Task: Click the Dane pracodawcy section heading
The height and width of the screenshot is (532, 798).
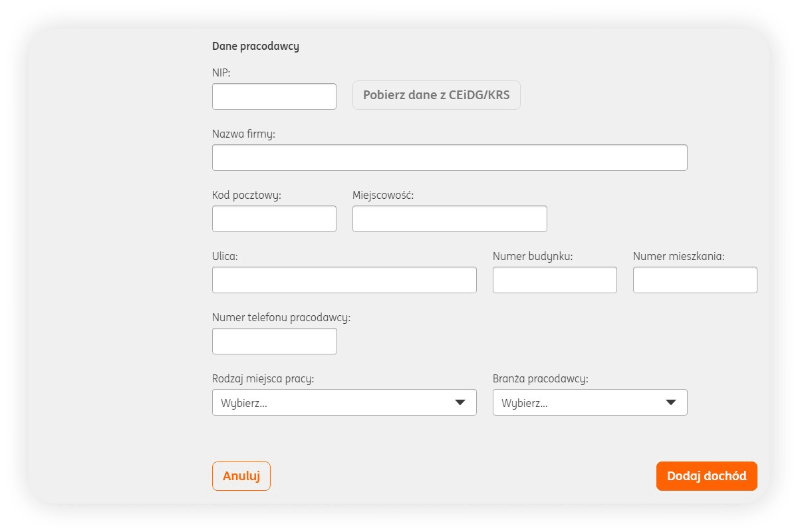Action: (255, 46)
